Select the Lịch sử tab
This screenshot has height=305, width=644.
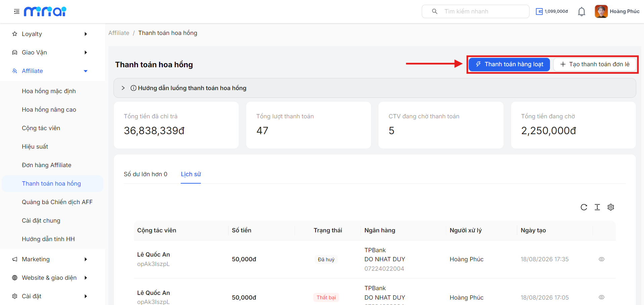[191, 174]
